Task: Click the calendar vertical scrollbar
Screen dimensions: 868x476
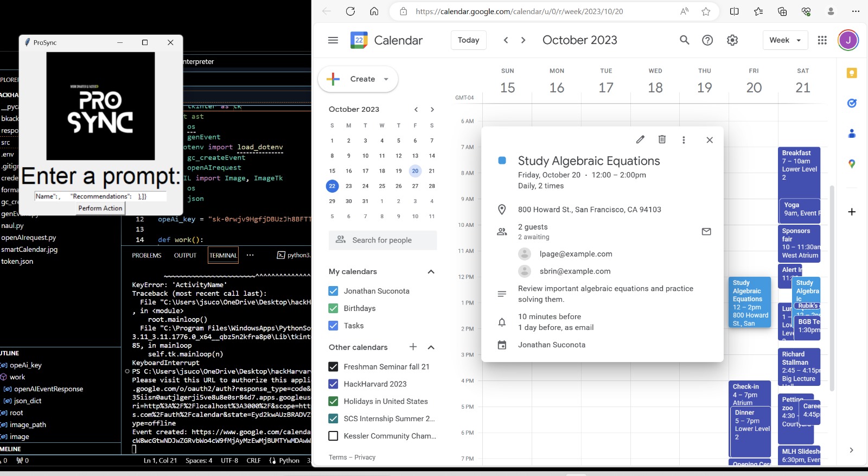Action: coord(832,288)
